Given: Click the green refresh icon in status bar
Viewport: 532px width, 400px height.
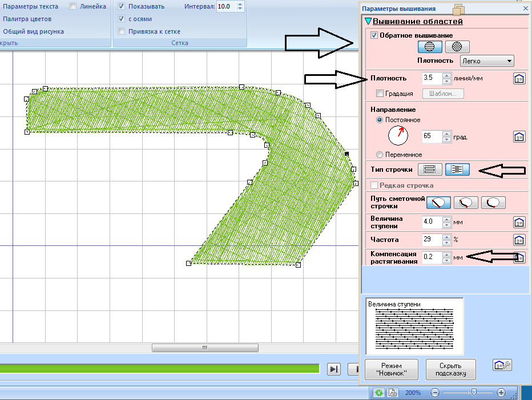Looking at the screenshot, I should 379,393.
